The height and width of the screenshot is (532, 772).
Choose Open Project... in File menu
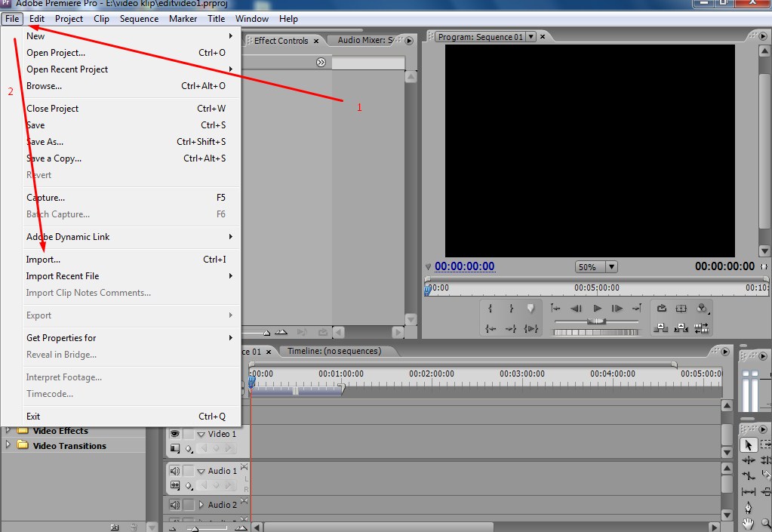pos(130,53)
